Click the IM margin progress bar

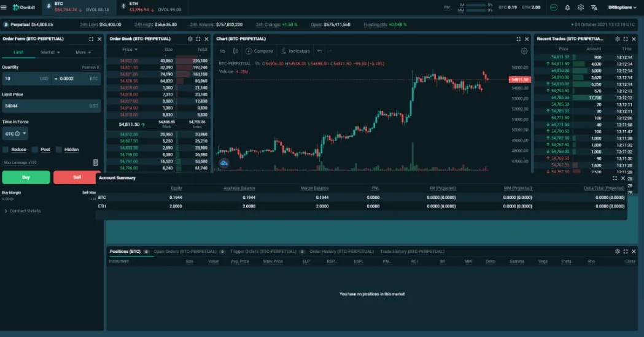point(476,5)
